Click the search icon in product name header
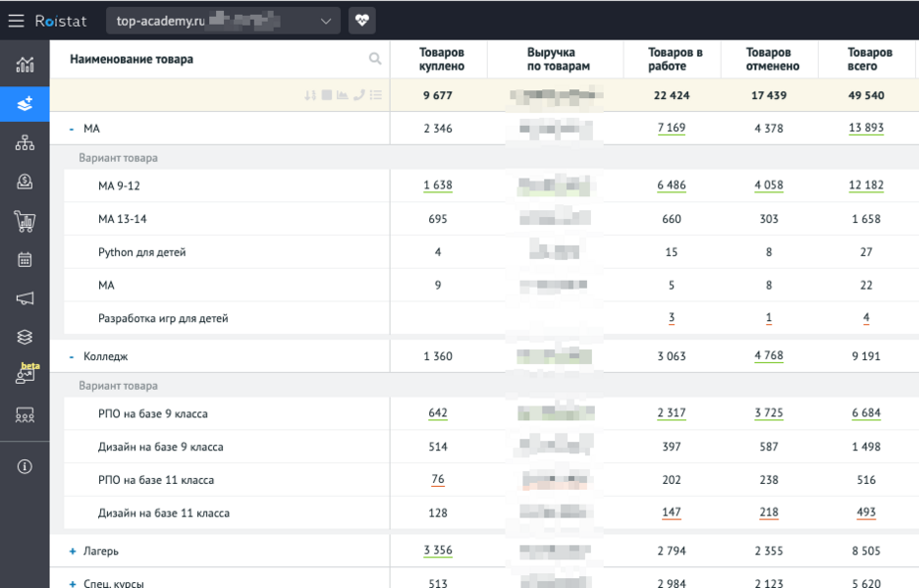Image resolution: width=919 pixels, height=588 pixels. tap(375, 59)
